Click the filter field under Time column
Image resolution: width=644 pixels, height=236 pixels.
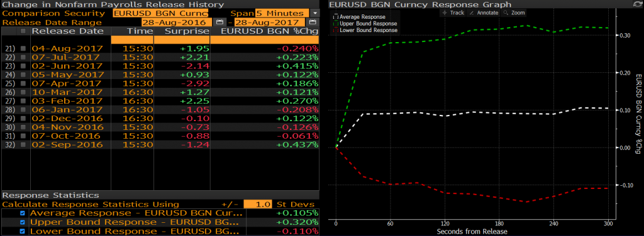pyautogui.click(x=132, y=40)
